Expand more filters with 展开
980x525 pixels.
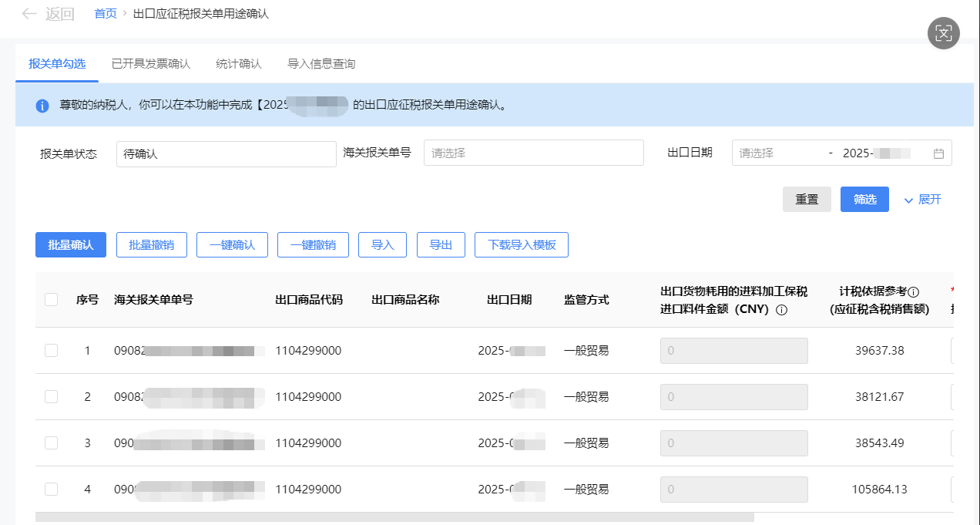coord(922,200)
